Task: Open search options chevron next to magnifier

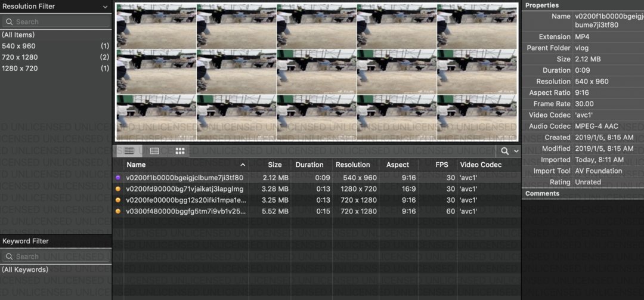Action: (x=516, y=151)
